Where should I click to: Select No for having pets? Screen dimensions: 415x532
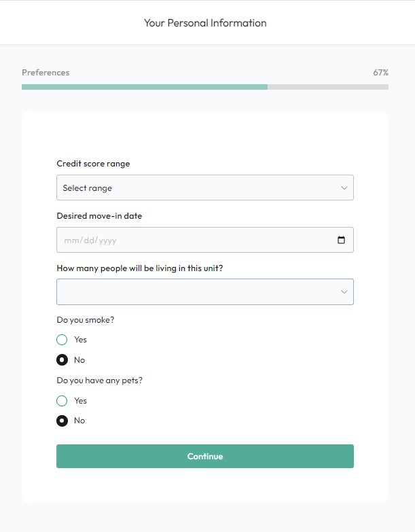click(x=62, y=421)
